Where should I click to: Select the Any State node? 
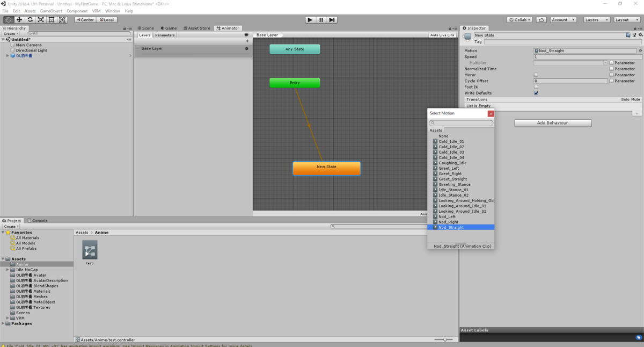tap(295, 49)
